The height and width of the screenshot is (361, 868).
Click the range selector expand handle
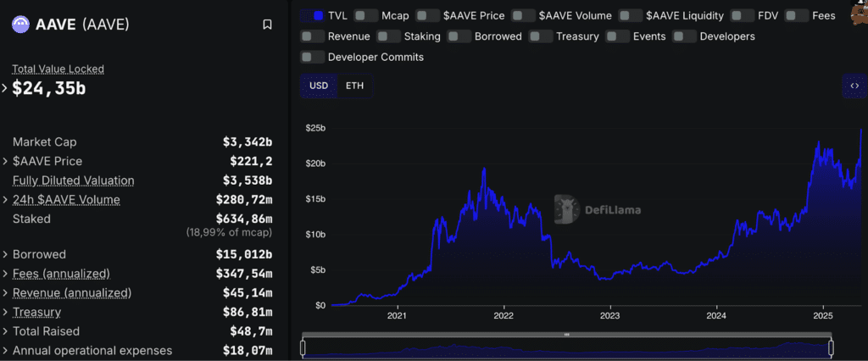(566, 335)
